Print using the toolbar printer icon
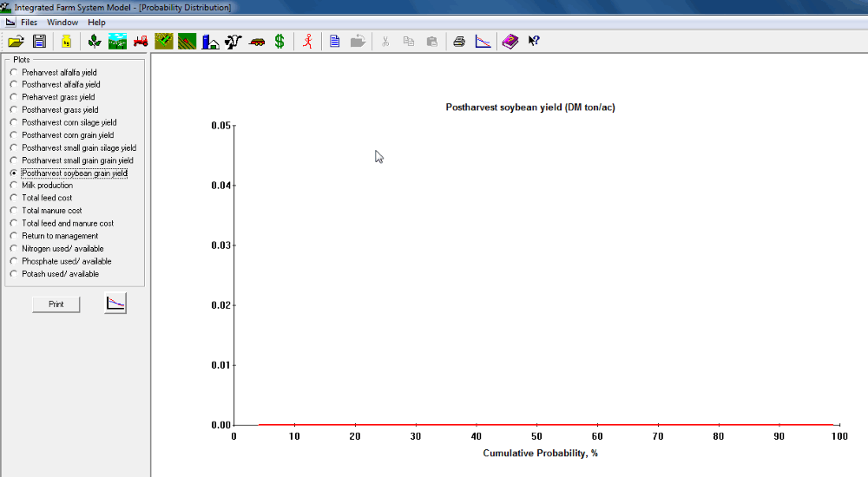 (x=459, y=42)
